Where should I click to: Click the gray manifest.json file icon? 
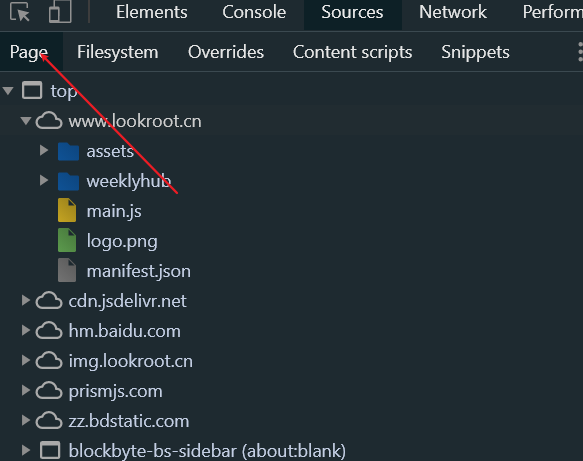(67, 270)
